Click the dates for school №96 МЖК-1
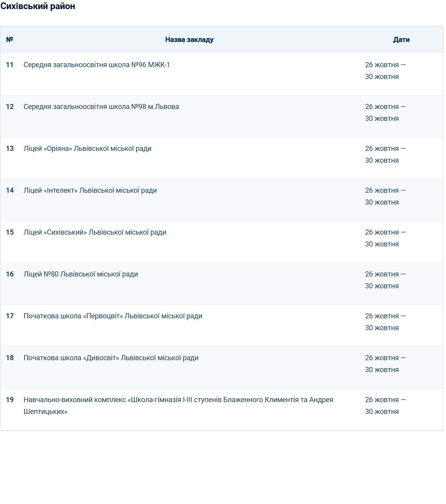The width and height of the screenshot is (446, 504). [x=386, y=71]
